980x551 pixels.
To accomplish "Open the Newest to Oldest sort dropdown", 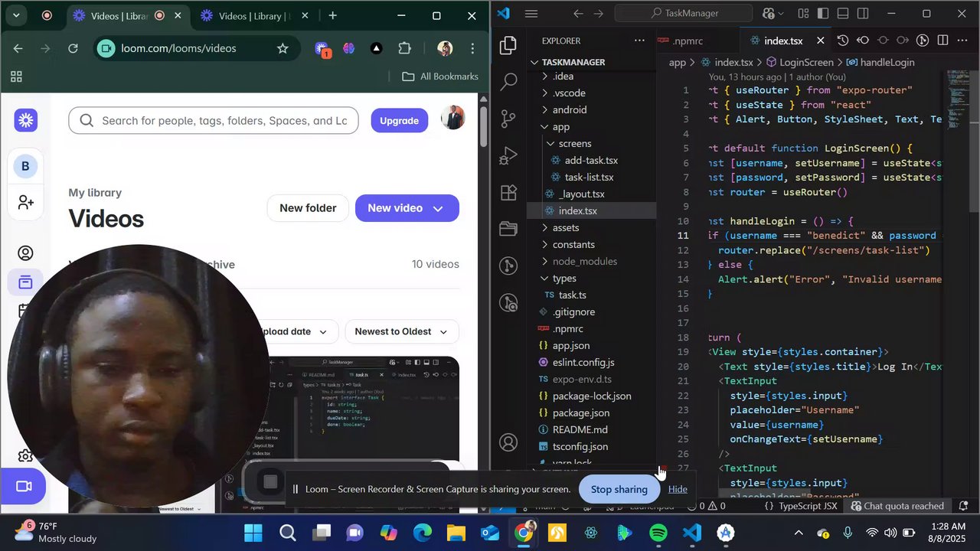I will [401, 331].
